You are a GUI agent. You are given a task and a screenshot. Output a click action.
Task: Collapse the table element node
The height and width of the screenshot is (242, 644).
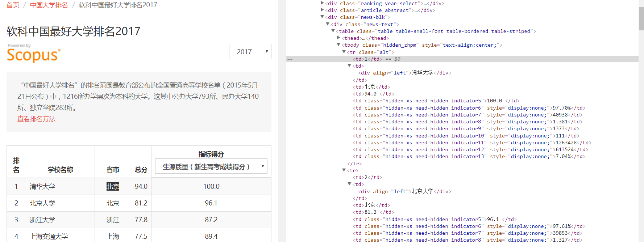coord(333,31)
